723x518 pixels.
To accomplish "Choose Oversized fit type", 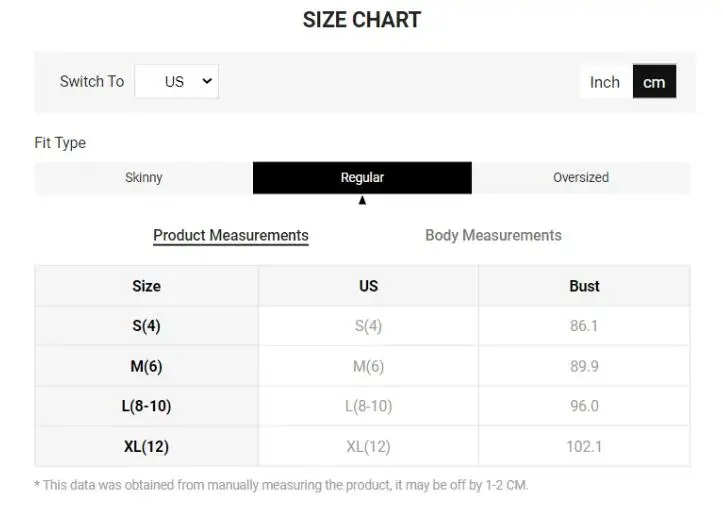I will click(580, 177).
